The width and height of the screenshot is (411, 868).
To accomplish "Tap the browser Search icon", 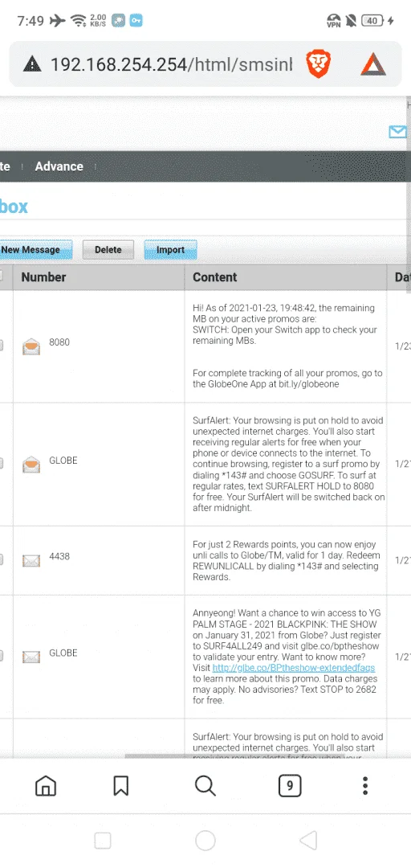I will (205, 785).
